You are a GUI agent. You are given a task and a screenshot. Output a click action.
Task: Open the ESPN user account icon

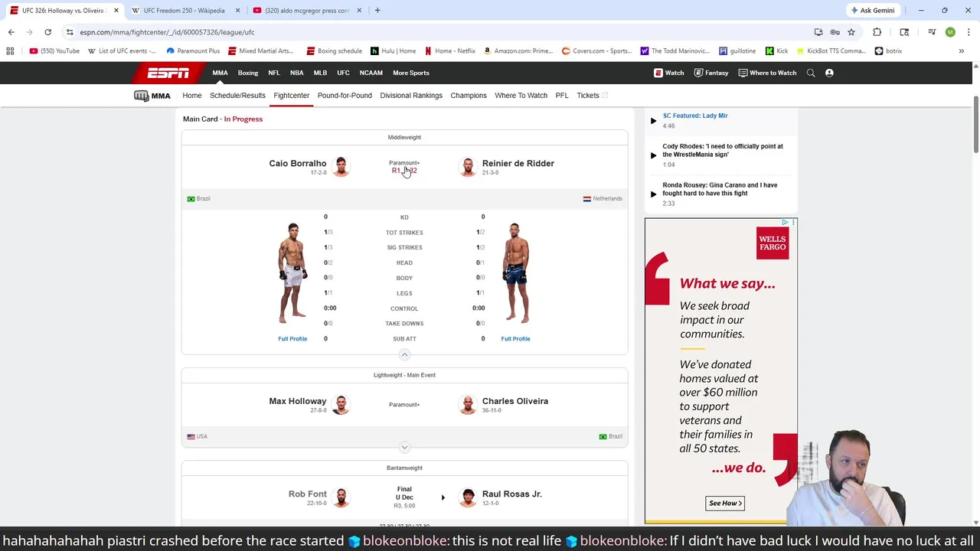(x=829, y=73)
